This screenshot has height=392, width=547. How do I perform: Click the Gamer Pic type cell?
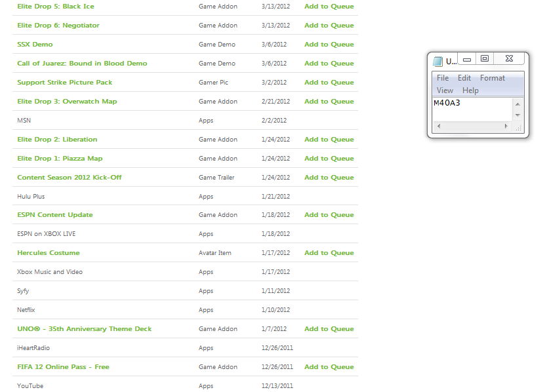point(213,83)
